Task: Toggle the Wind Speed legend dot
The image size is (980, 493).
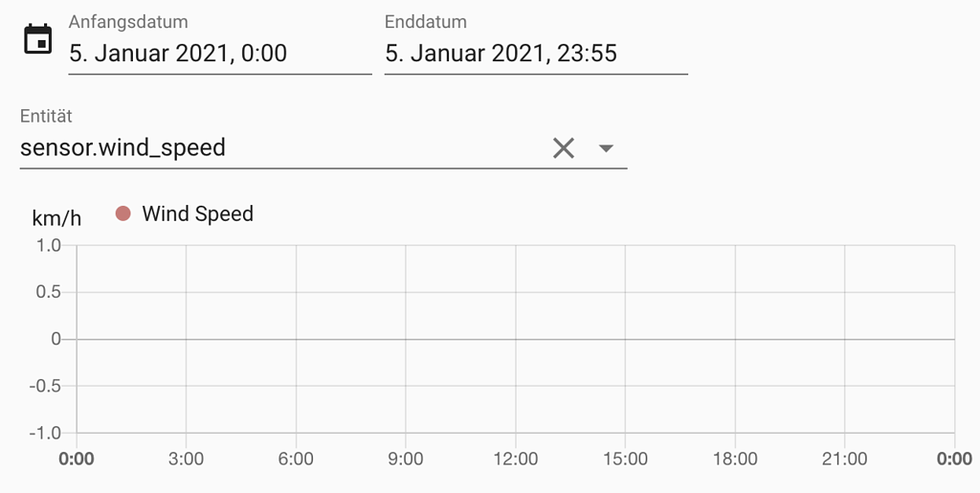Action: pos(123,213)
